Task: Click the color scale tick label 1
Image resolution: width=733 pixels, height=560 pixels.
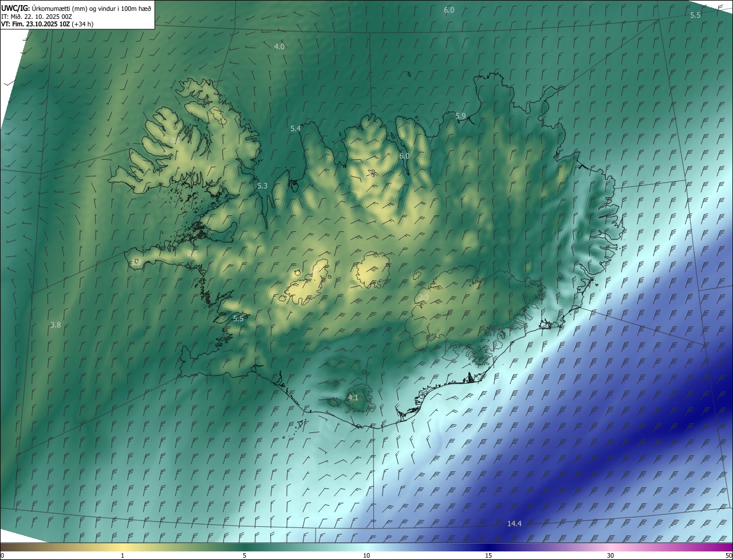Action: pyautogui.click(x=123, y=555)
